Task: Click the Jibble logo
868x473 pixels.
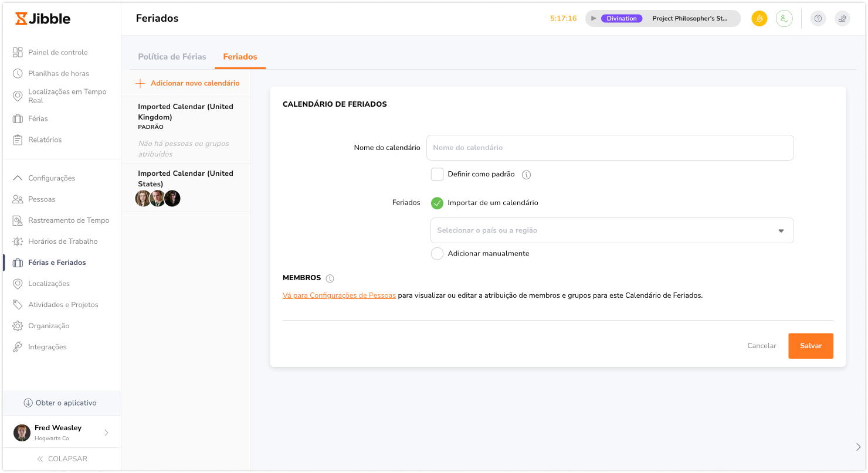Action: tap(43, 19)
